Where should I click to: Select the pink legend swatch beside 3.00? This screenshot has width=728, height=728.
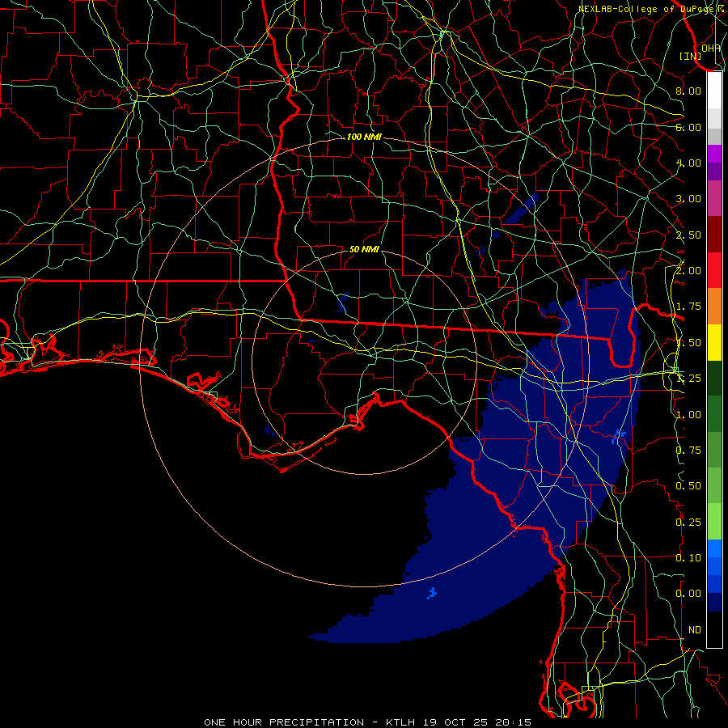[714, 198]
